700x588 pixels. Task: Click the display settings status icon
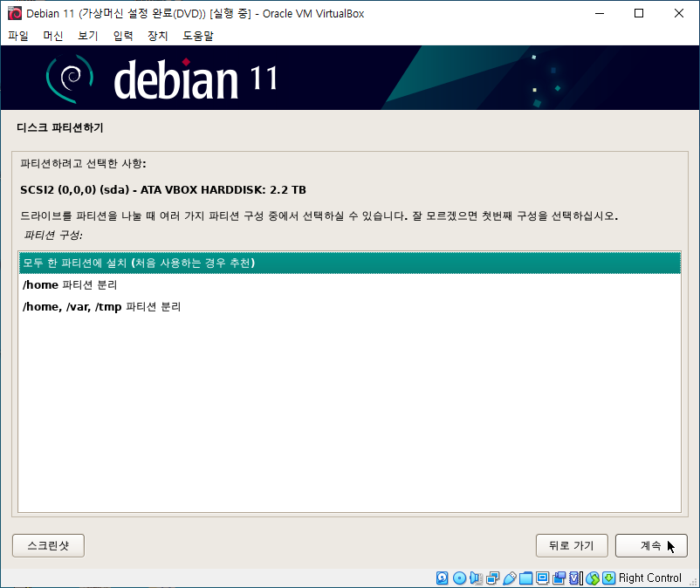pos(542,578)
